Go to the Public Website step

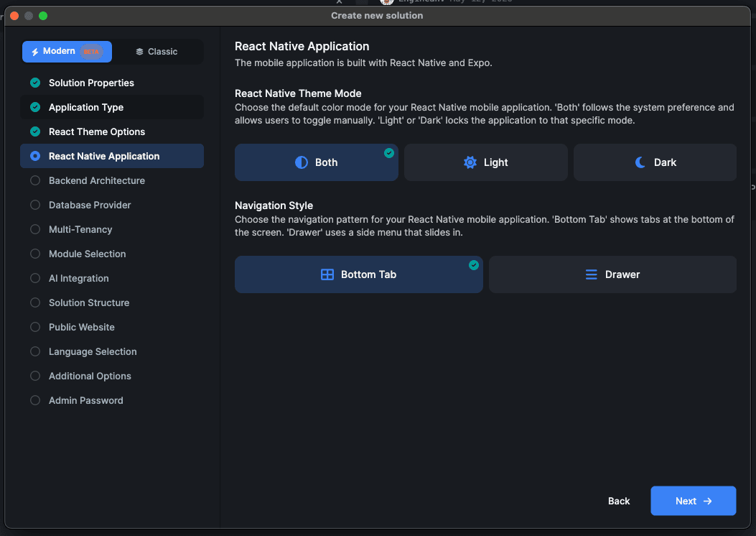tap(112, 327)
